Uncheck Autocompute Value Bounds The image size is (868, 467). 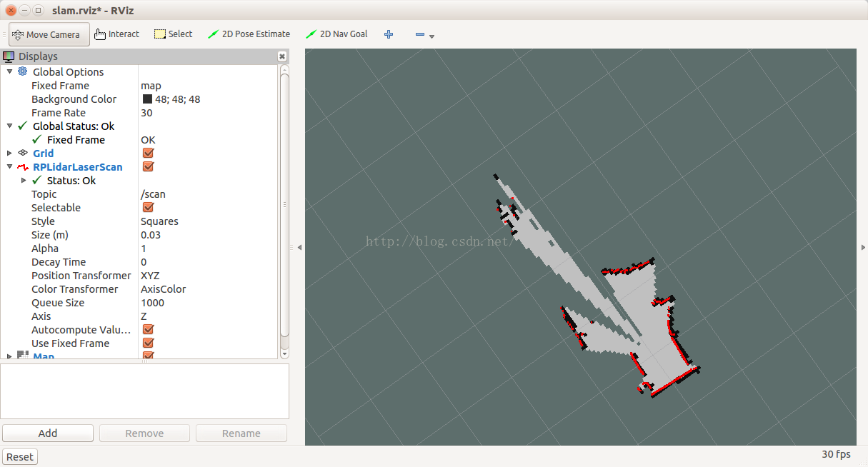click(149, 329)
